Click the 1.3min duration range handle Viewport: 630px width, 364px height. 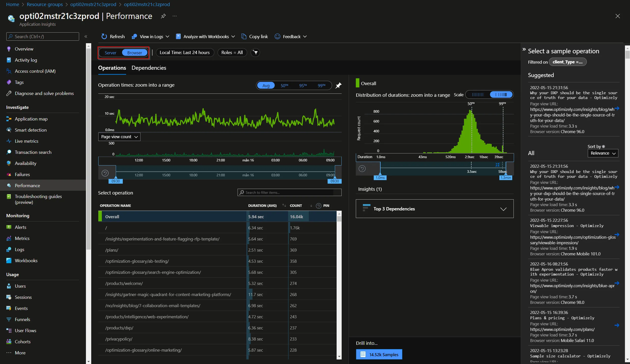(x=506, y=178)
